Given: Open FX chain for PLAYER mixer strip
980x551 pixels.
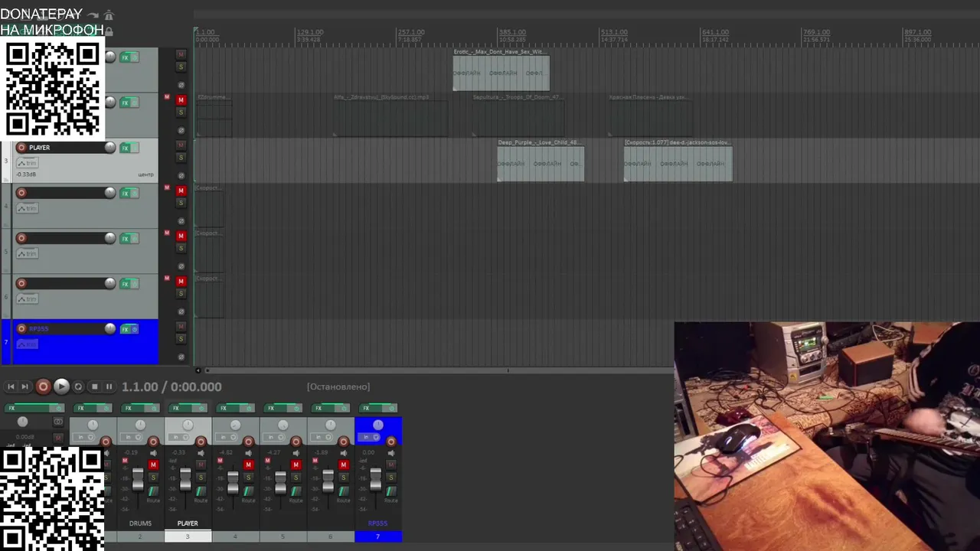Looking at the screenshot, I should tap(179, 408).
